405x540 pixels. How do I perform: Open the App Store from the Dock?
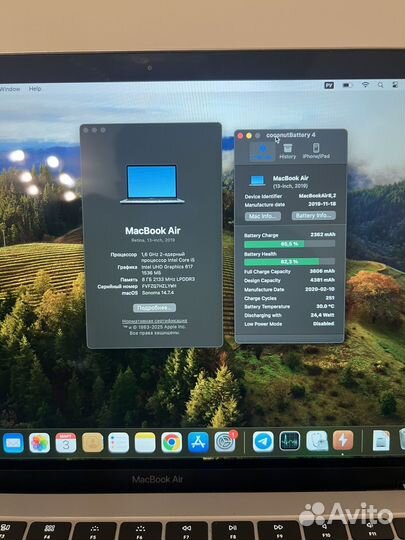(x=198, y=442)
